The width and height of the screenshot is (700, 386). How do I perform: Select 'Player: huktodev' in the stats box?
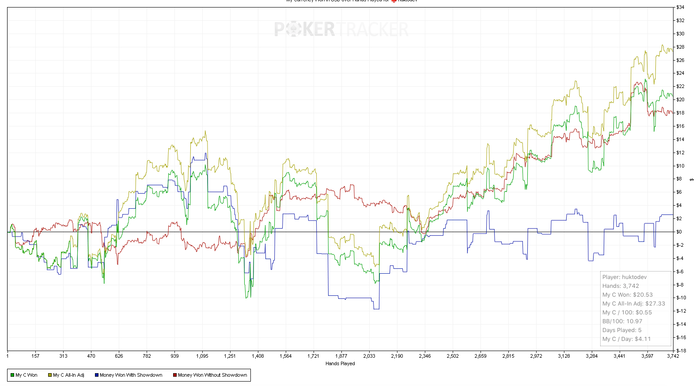624,277
